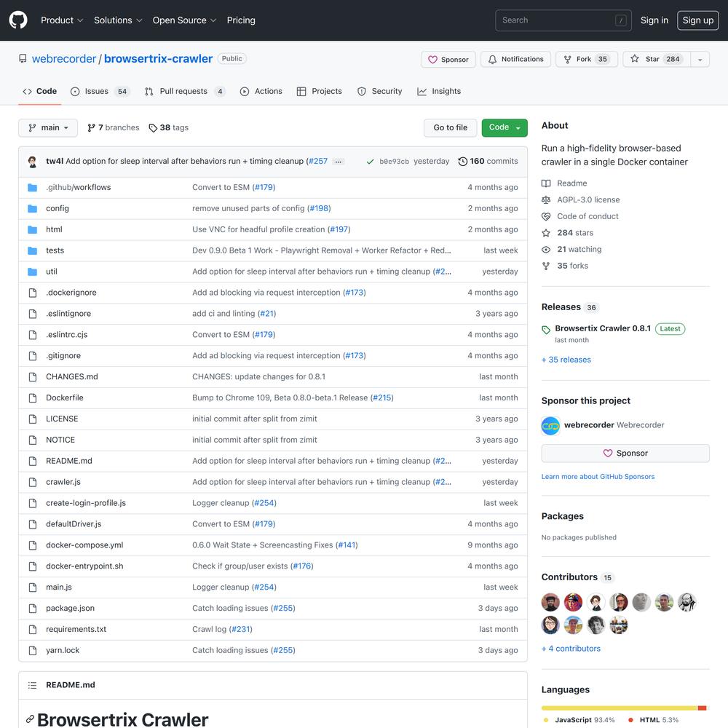Image resolution: width=728 pixels, height=728 pixels.
Task: Focus the Search input field
Action: [x=563, y=20]
